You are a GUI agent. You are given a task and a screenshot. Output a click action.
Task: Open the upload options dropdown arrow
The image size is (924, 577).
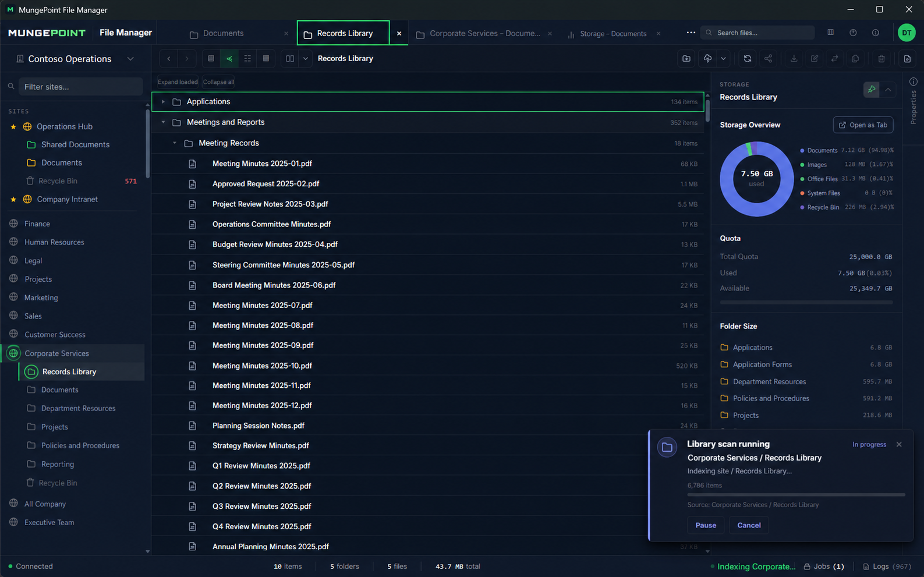[x=723, y=58]
